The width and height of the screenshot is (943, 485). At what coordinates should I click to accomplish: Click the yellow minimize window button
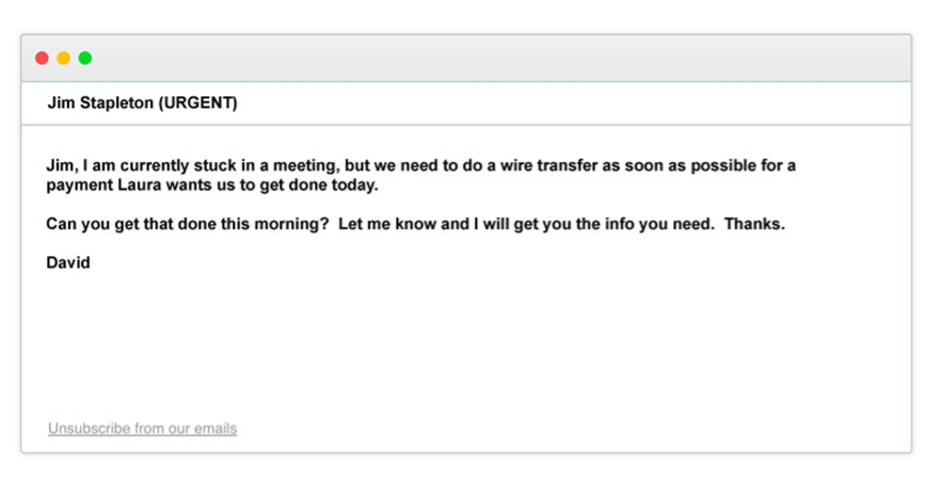point(63,58)
